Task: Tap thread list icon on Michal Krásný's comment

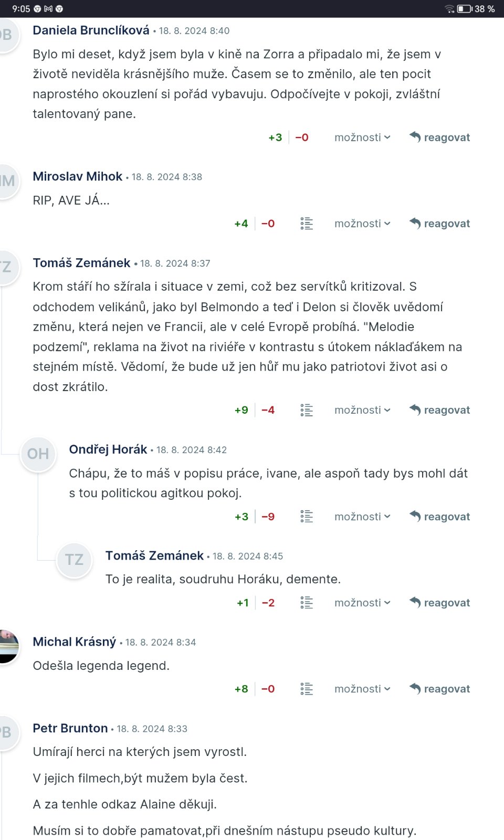Action: tap(307, 689)
